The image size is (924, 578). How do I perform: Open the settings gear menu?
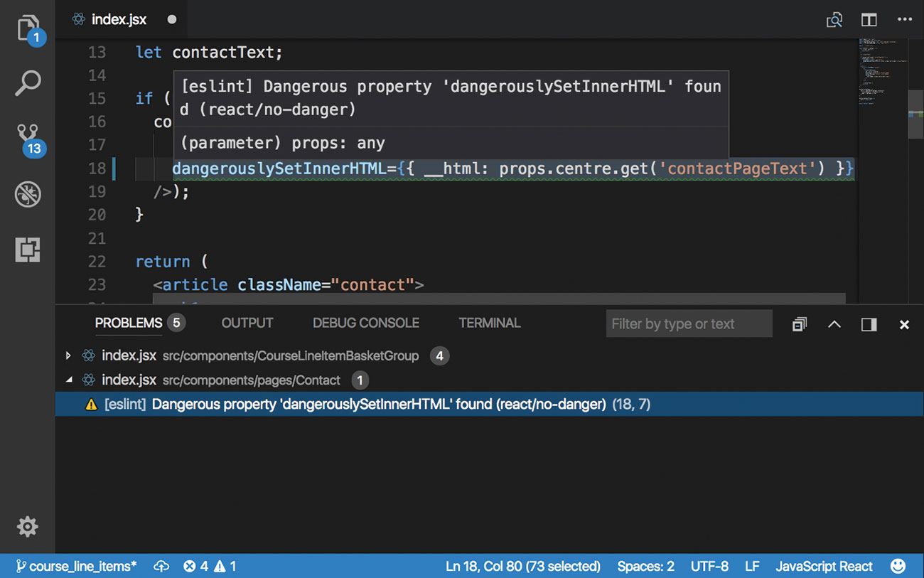27,526
